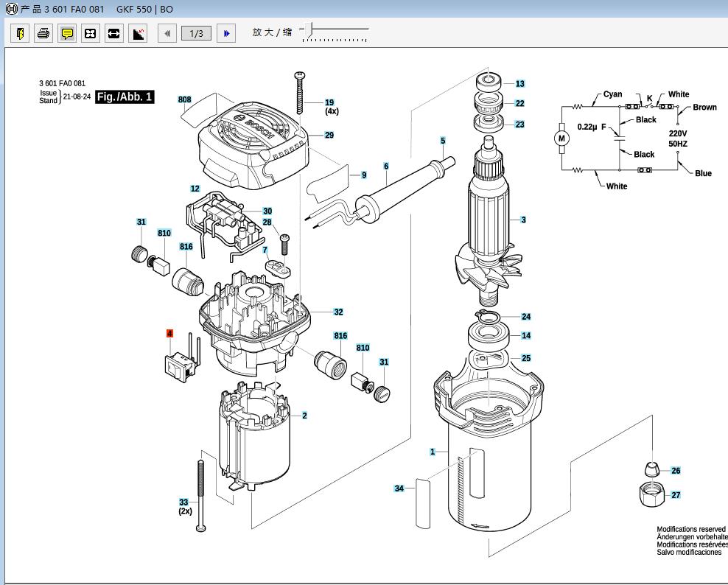Select part number 3 armature label

coord(523,220)
